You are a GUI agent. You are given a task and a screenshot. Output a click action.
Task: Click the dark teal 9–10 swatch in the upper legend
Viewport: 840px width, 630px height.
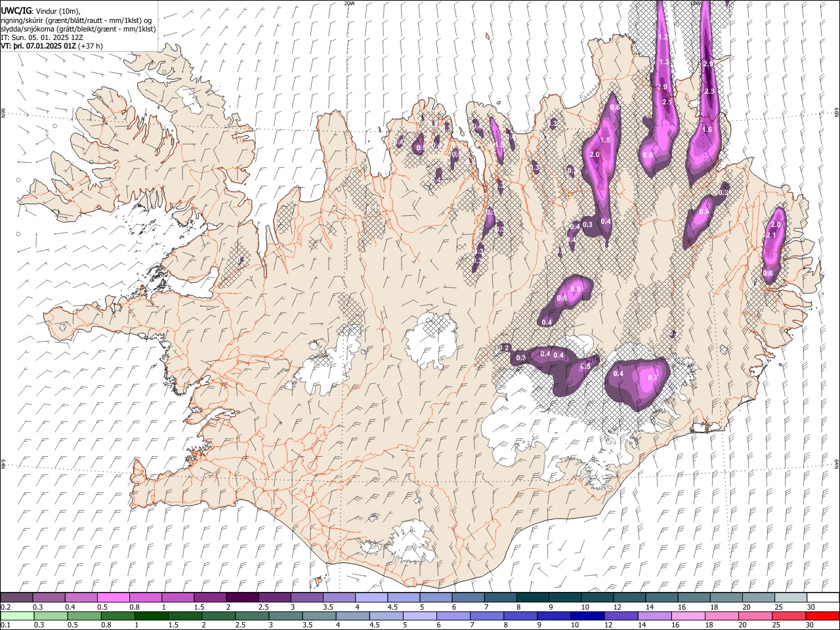coord(564,597)
